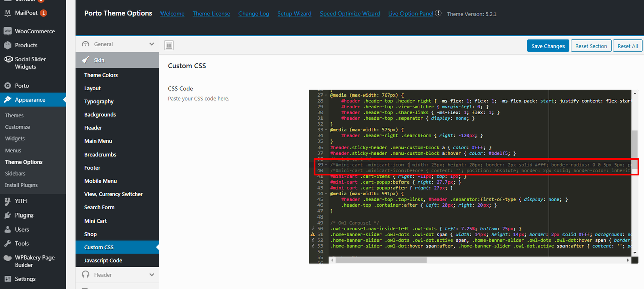644x289 pixels.
Task: Open Themes under Appearance
Action: 14,115
